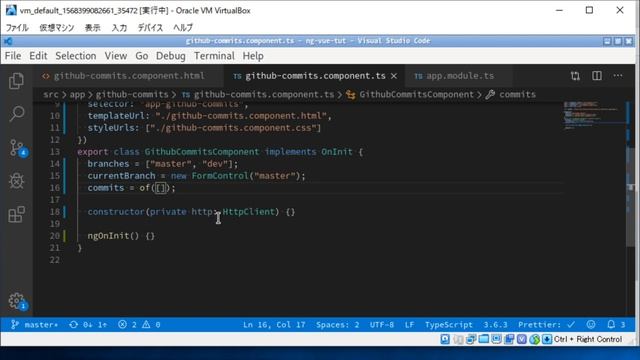Click Ln 16, Col 17 status item
The image size is (640, 360).
pyautogui.click(x=274, y=325)
